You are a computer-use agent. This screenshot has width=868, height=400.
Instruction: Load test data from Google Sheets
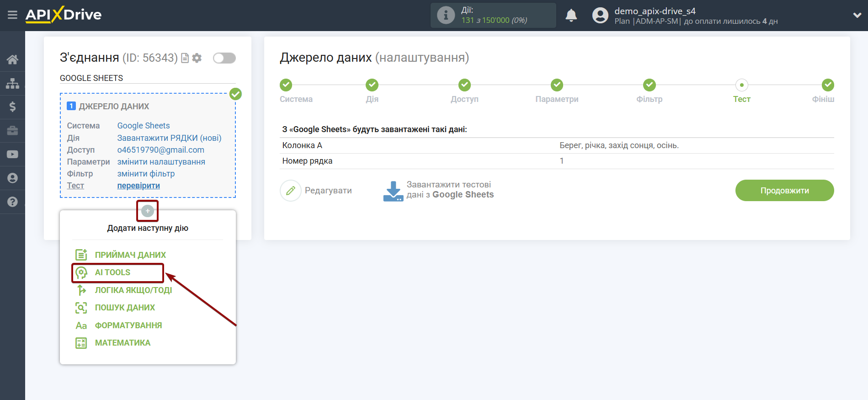[x=439, y=190]
